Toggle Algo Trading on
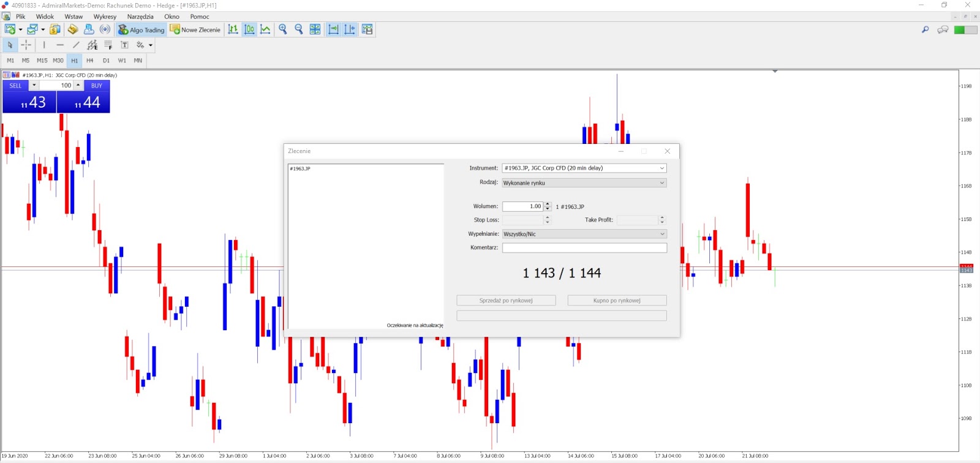Screen dimensions: 980x463 tap(141, 29)
